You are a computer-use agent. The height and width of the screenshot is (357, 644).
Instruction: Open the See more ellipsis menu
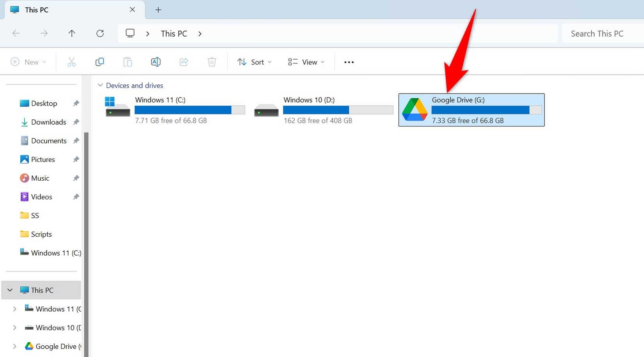[x=349, y=62]
